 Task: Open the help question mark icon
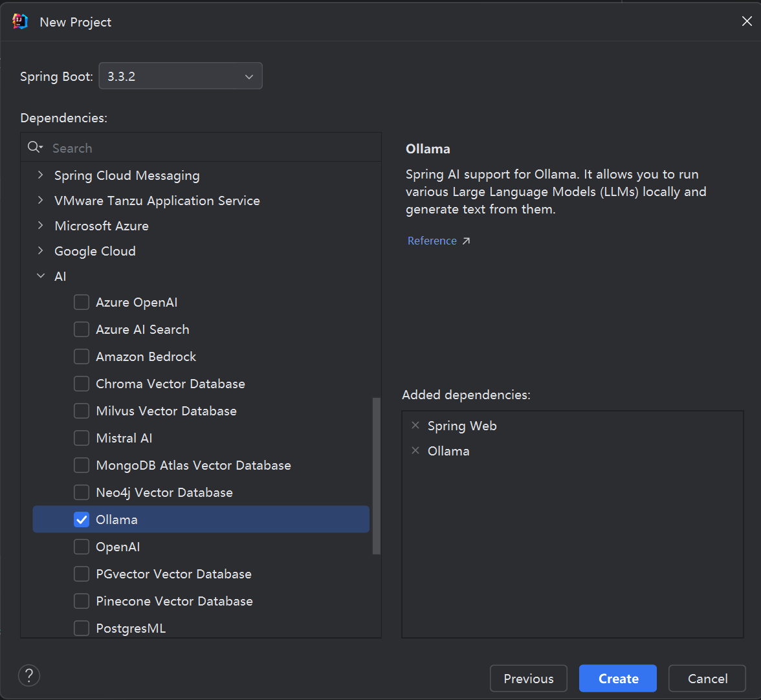pos(29,676)
